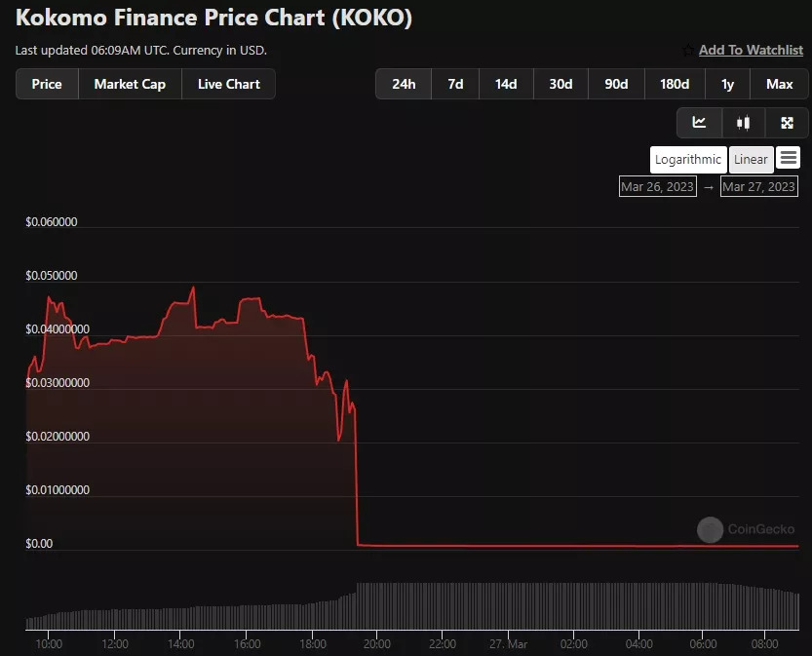
Task: Edit the Mar 27, 2023 end date
Action: pos(759,186)
